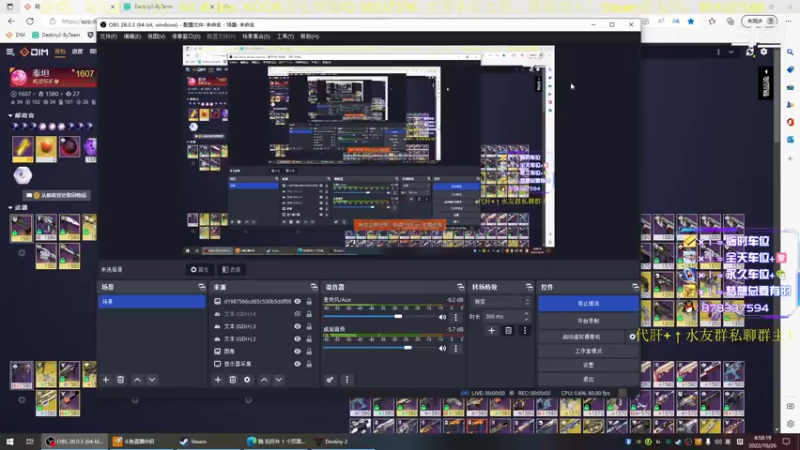This screenshot has width=800, height=450.
Task: Open advanced audio properties in 混音器 panel
Action: 330,380
